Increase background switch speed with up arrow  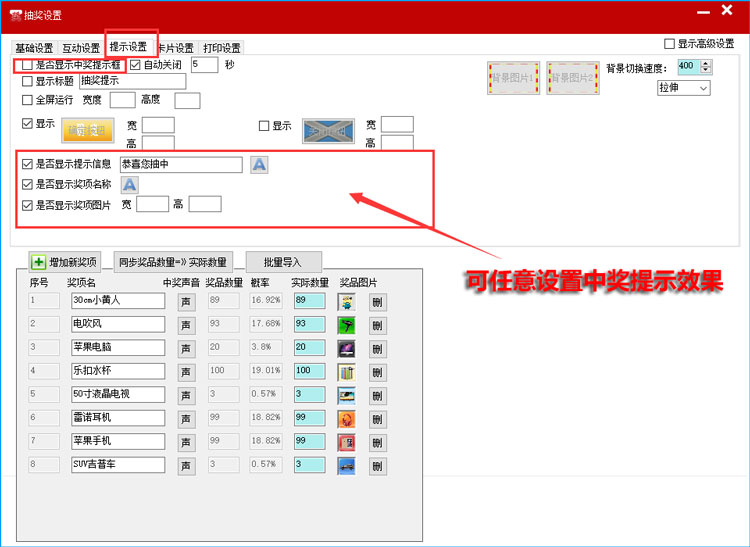[x=706, y=63]
